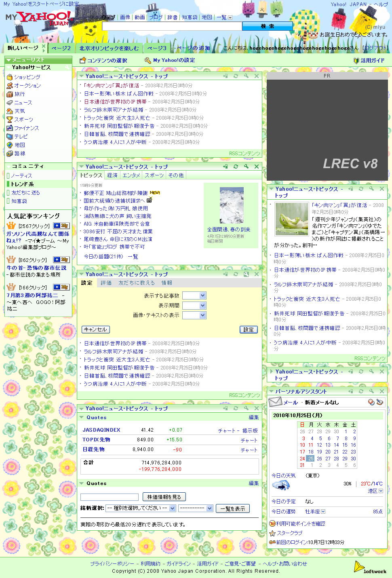Click the suitcase icon beside 旅行
The width and height of the screenshot is (392, 578).
10,94
